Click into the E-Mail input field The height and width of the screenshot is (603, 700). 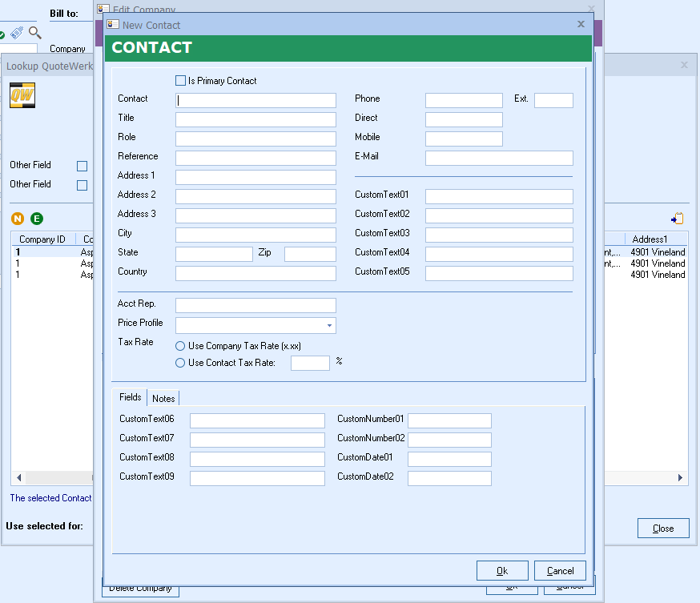(x=499, y=158)
